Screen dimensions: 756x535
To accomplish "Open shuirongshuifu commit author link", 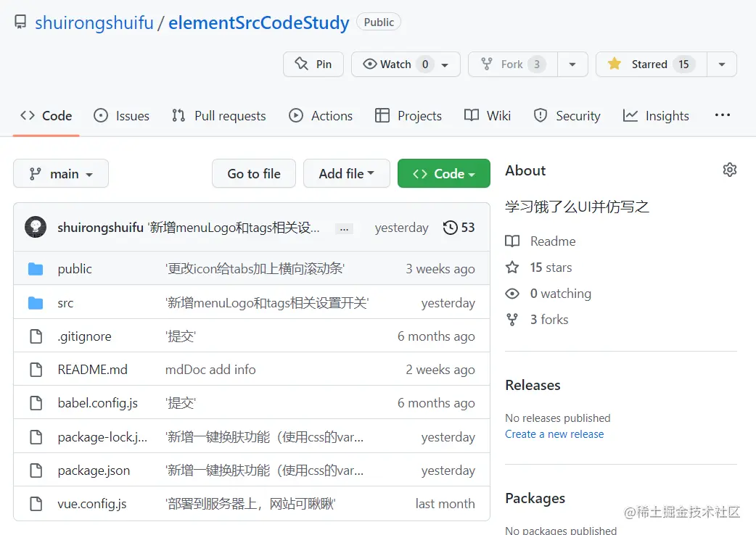I will (x=100, y=228).
